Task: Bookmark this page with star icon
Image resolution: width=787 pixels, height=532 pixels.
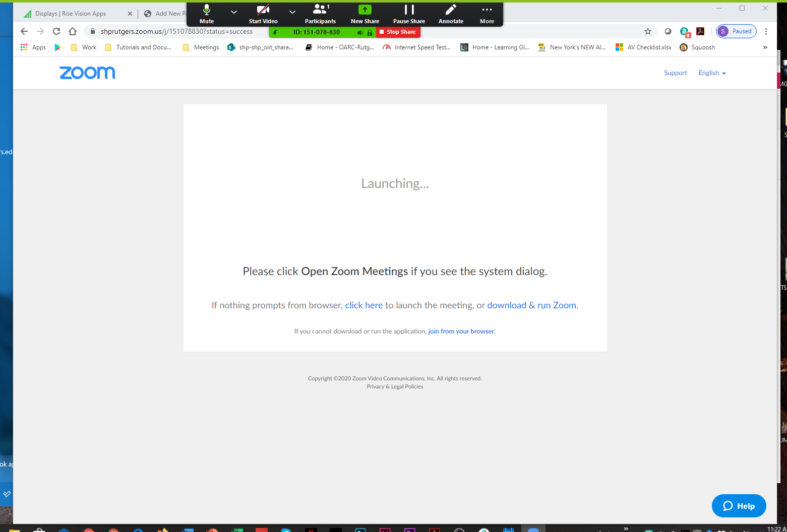Action: tap(648, 31)
